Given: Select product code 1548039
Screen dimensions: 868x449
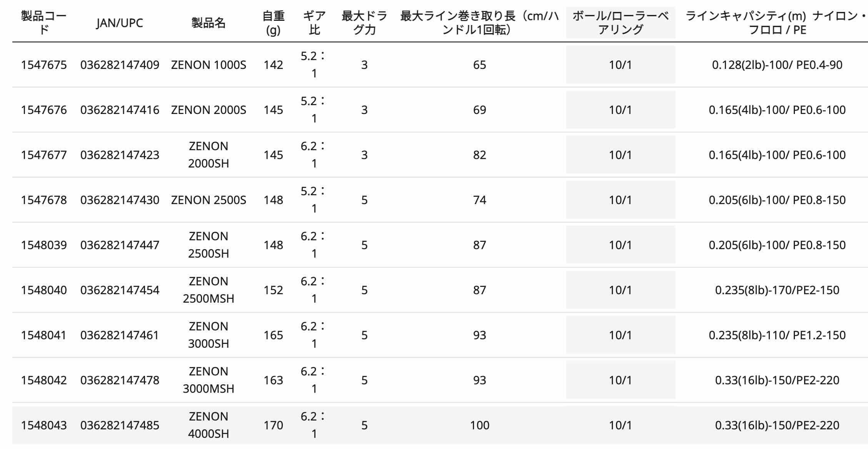Looking at the screenshot, I should pos(44,245).
